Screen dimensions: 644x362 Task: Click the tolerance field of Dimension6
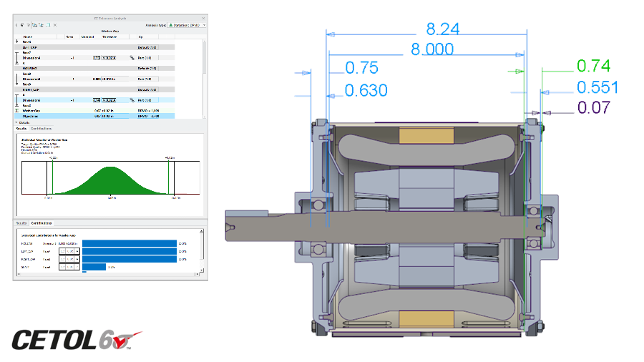point(109,100)
